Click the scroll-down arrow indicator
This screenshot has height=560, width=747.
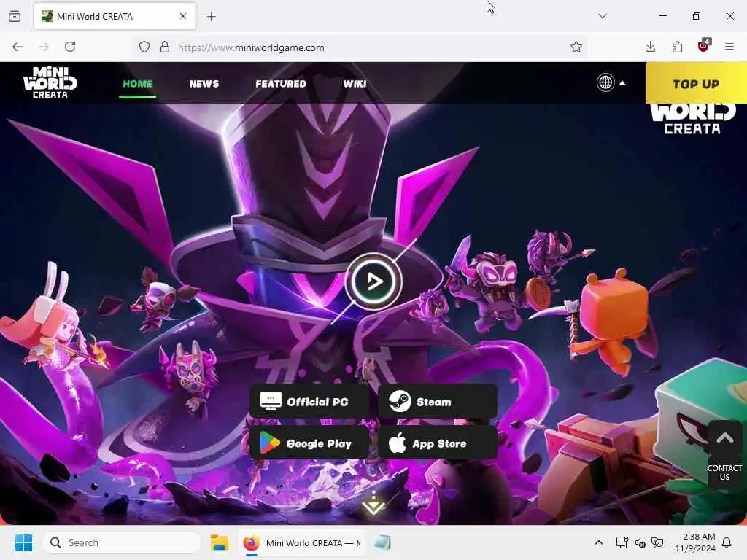pos(373,504)
